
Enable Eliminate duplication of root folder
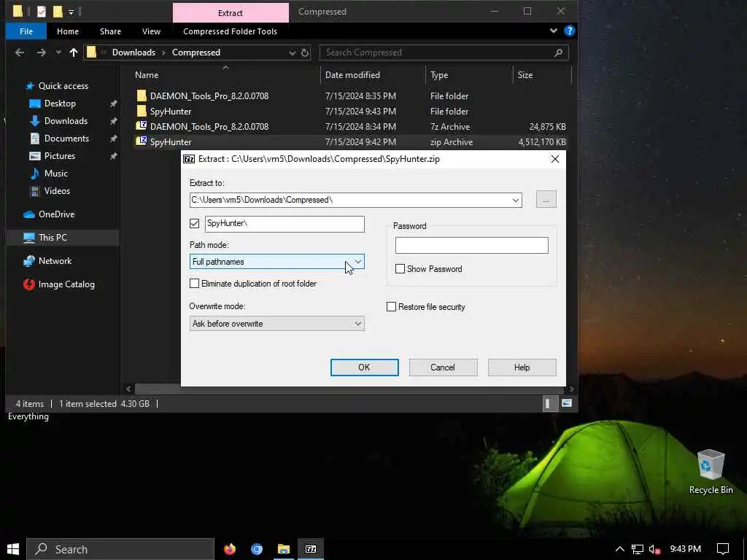[x=194, y=284]
